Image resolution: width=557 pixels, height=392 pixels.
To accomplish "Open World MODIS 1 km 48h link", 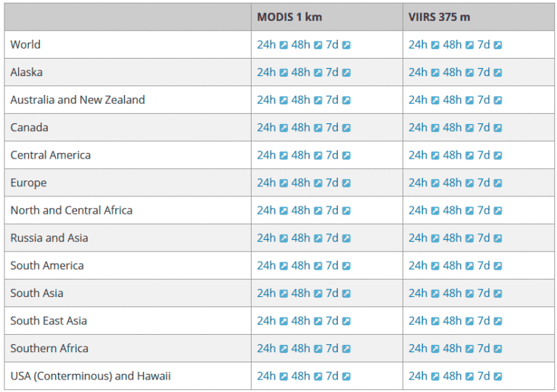I will 300,45.
